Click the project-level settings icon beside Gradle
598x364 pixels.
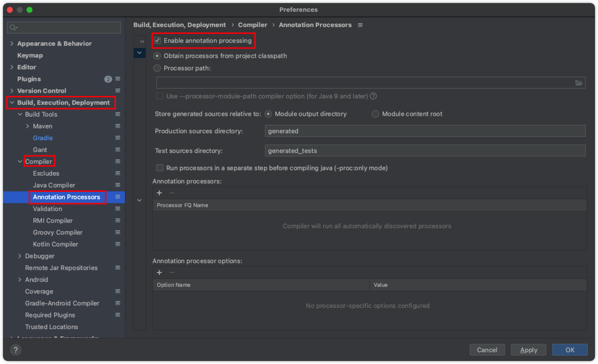(118, 138)
